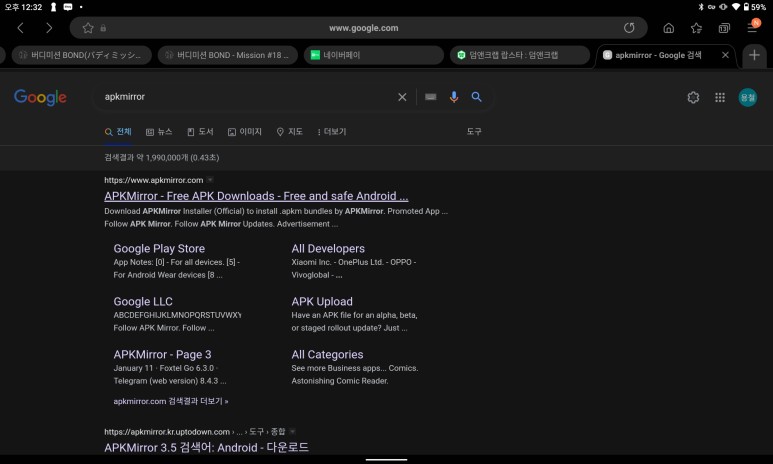
Task: Clear the search box with X icon
Action: pyautogui.click(x=402, y=97)
